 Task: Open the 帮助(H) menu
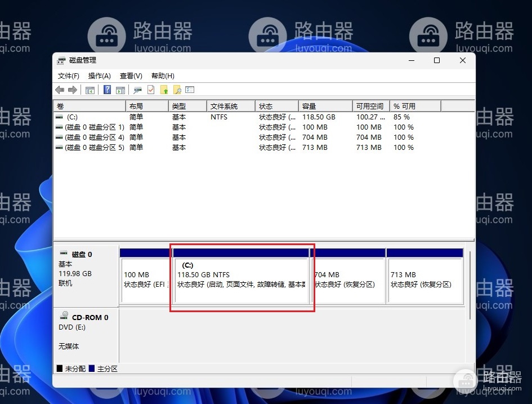click(163, 76)
